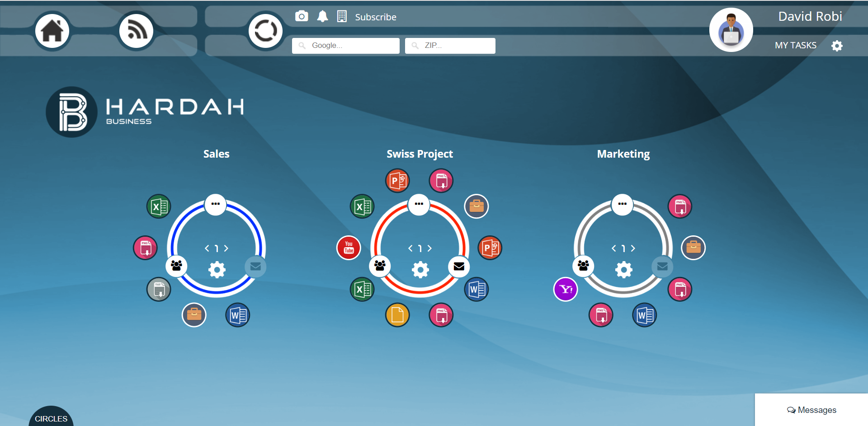Screen dimensions: 868x426
Task: Open top PowerPoint file in Swiss Project
Action: 397,181
